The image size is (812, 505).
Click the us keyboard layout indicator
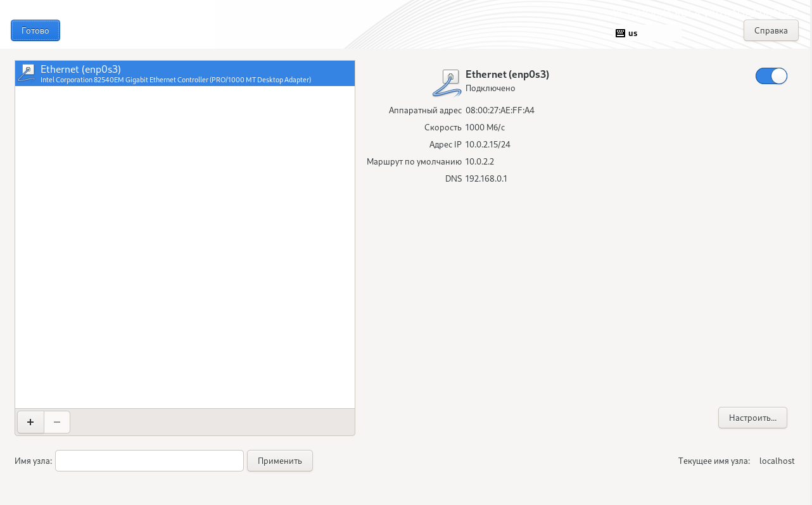pos(633,33)
